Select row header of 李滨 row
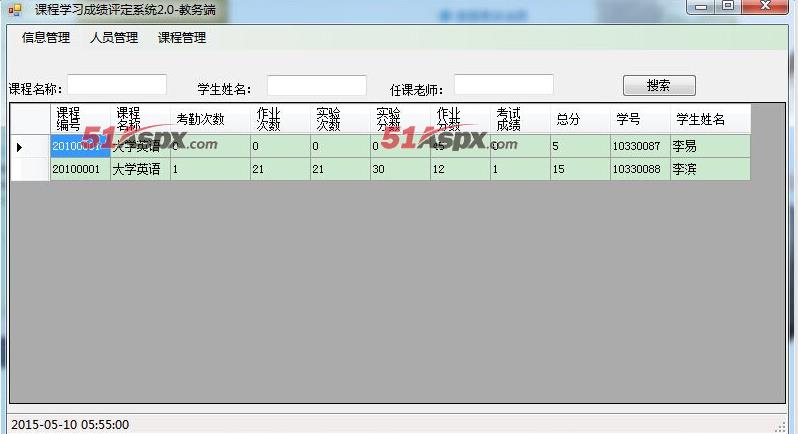Viewport: 798px width, 434px height. [30, 169]
